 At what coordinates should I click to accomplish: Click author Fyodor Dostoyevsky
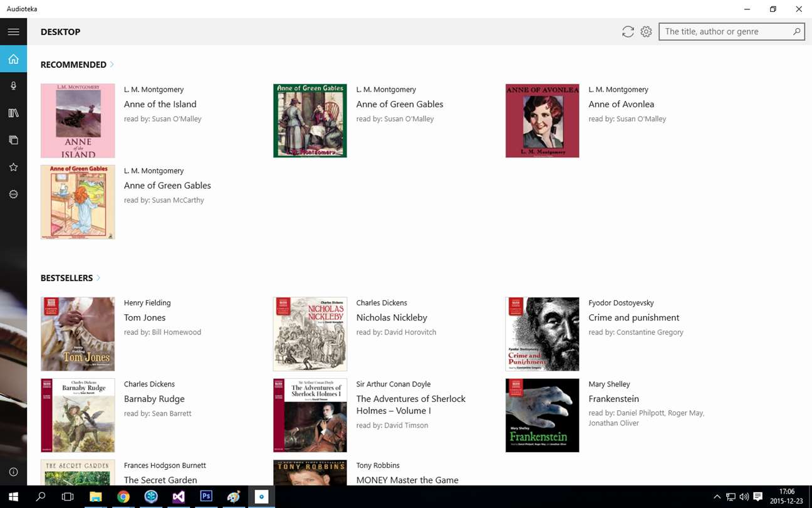621,303
